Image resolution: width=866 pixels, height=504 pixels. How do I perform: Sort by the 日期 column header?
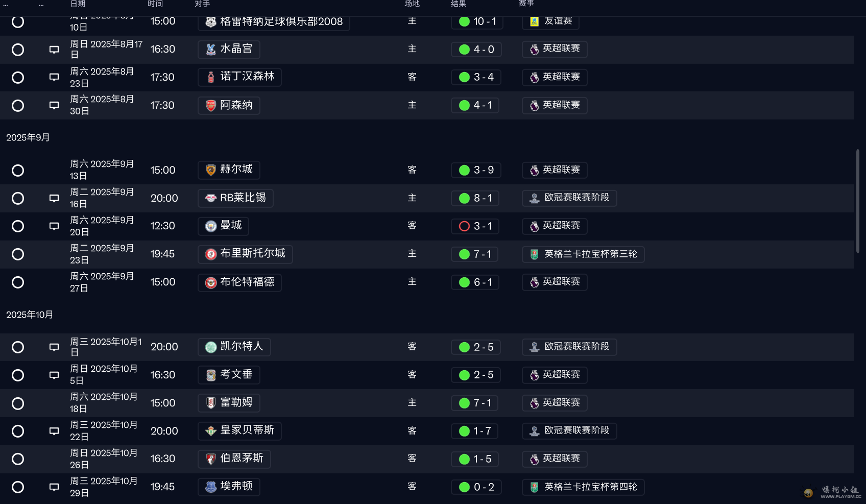tap(78, 4)
